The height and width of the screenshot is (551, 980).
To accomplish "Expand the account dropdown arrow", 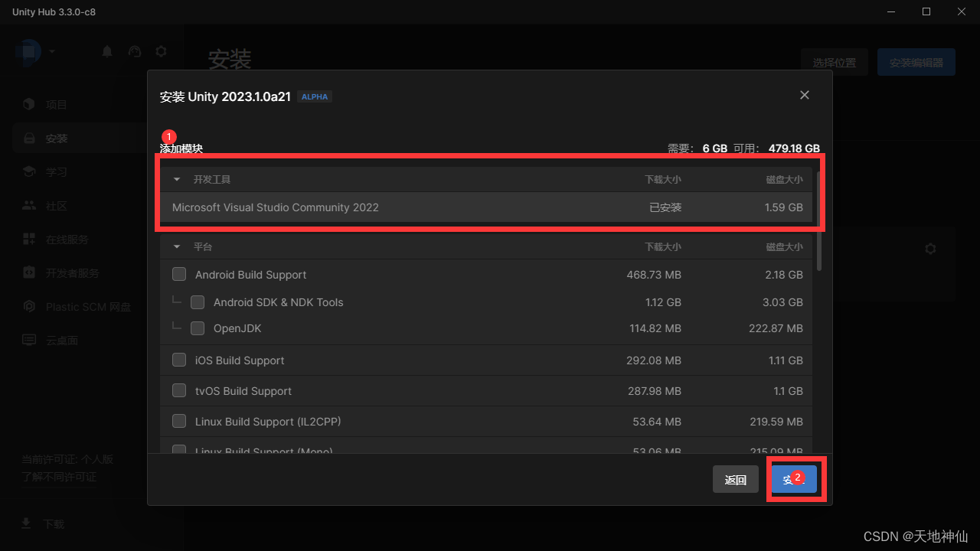I will coord(52,51).
